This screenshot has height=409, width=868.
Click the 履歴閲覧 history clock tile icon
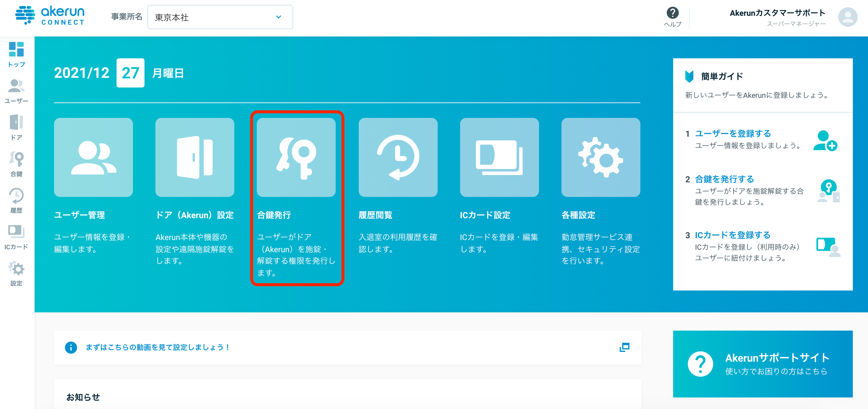(x=398, y=157)
